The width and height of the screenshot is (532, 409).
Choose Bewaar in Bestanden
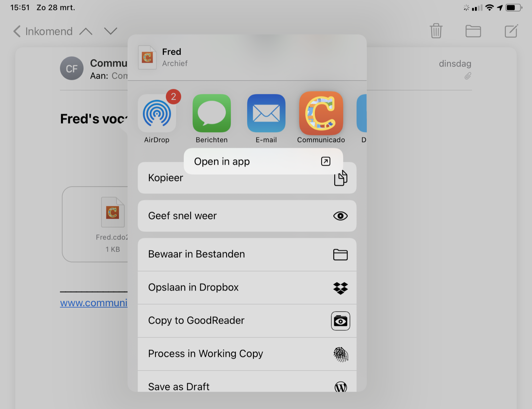[x=247, y=254]
